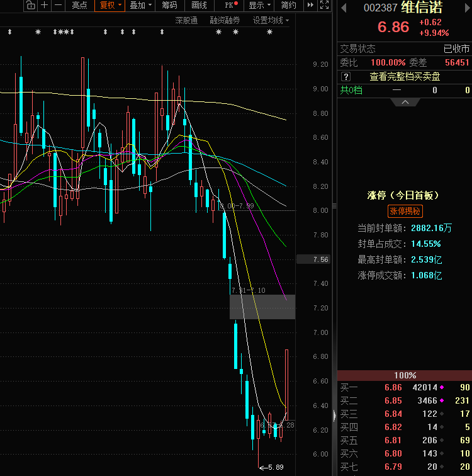472x476 pixels.
Task: Select 买七 bid row at 6.79
Action: 405,467
